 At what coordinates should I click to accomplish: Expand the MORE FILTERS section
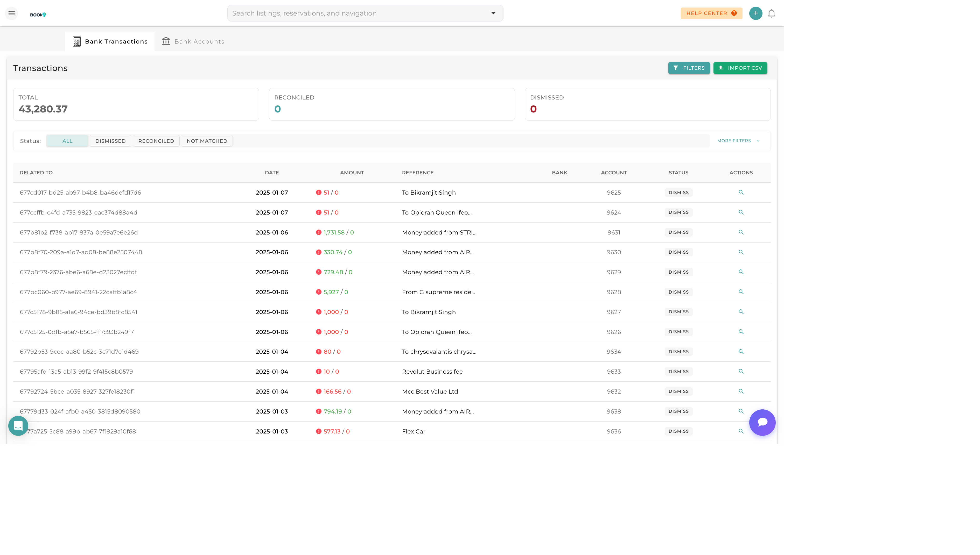pos(738,141)
